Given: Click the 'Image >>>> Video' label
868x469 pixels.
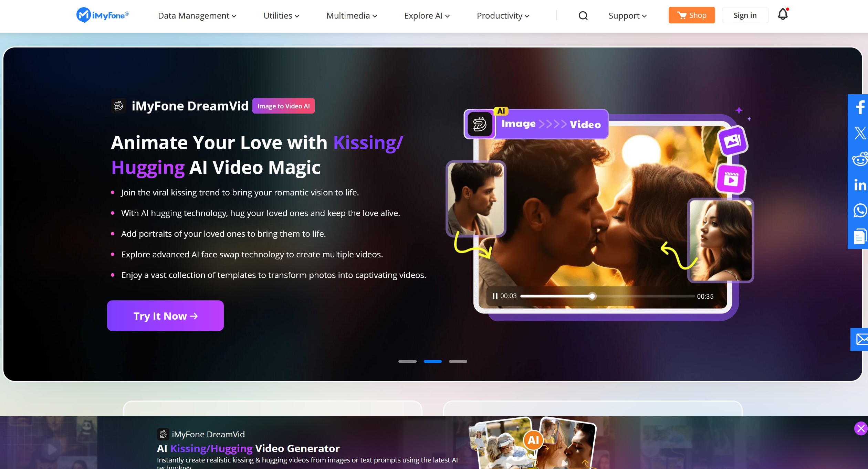Looking at the screenshot, I should coord(551,124).
